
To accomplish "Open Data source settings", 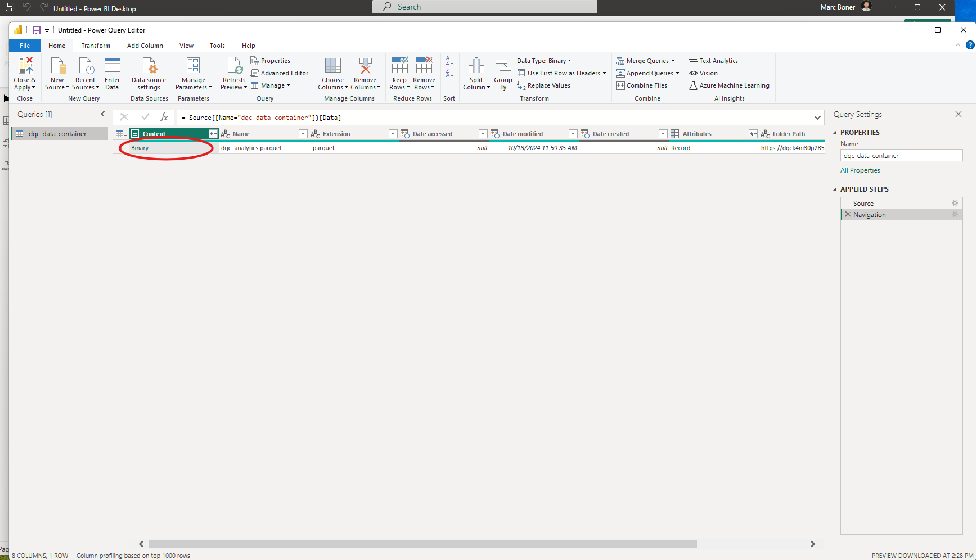I will click(x=149, y=73).
